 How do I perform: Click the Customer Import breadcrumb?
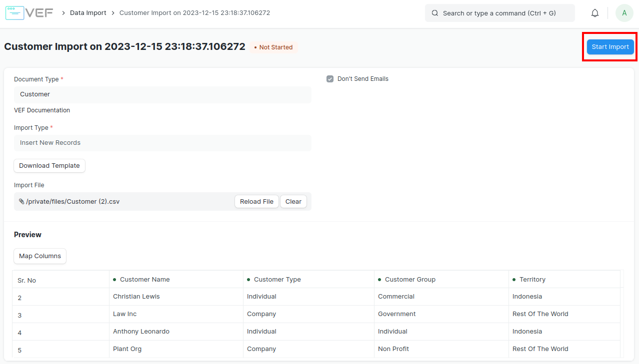[x=194, y=13]
